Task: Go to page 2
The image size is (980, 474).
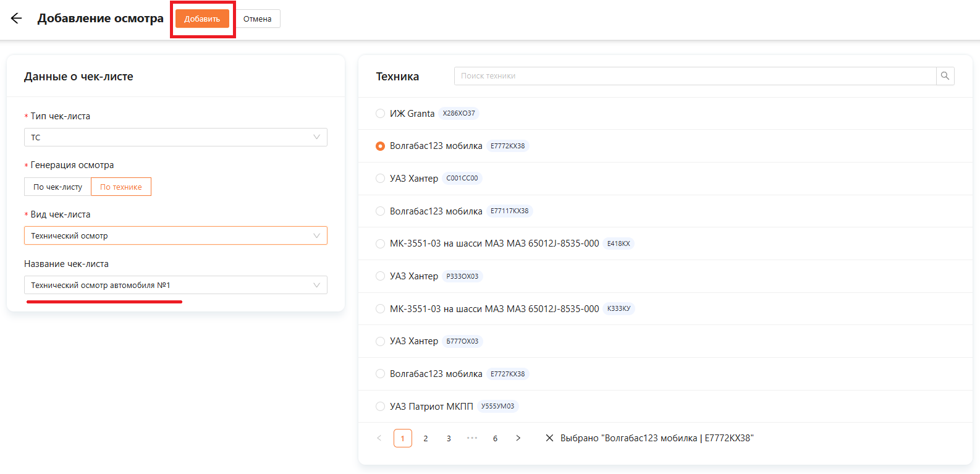Action: coord(426,438)
